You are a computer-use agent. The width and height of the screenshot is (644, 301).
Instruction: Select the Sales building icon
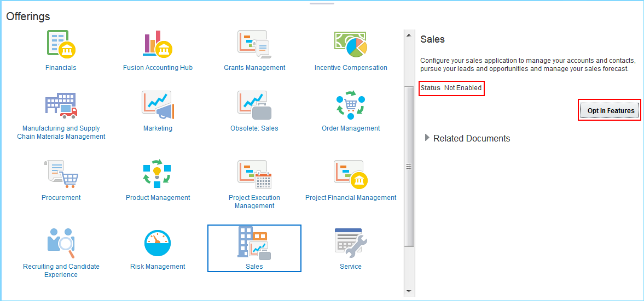tap(254, 243)
